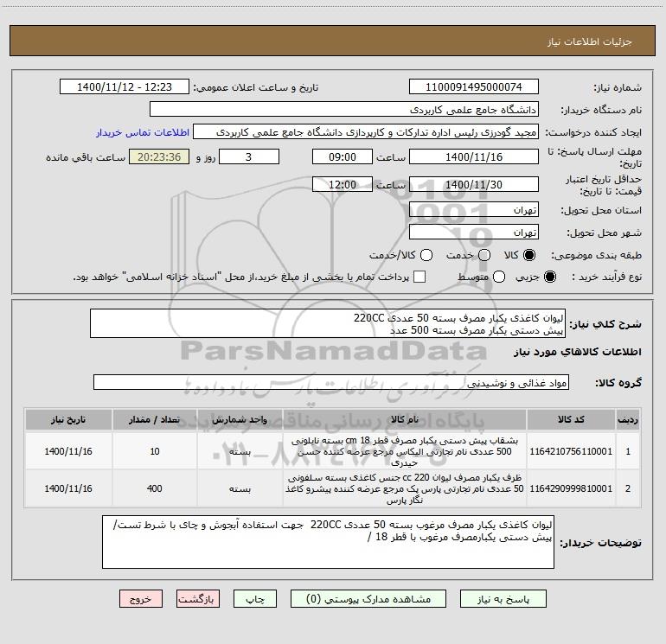Click the بشقاب پیش دستی product name cell
The height and width of the screenshot is (644, 666).
point(405,451)
